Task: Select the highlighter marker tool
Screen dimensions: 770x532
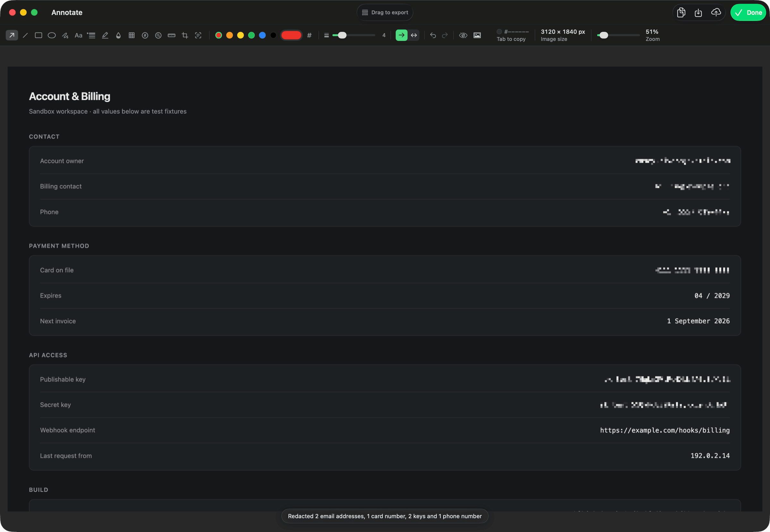Action: [105, 35]
